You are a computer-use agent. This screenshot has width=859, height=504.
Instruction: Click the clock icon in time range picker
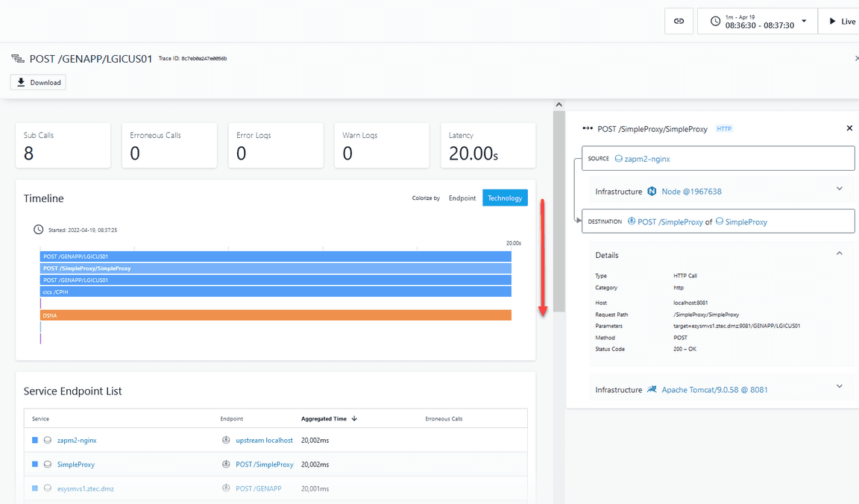coord(715,22)
